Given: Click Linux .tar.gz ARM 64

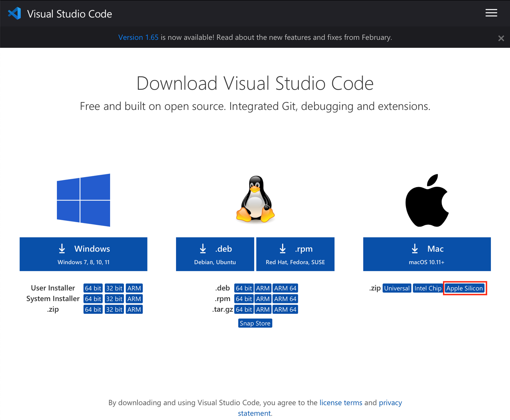Looking at the screenshot, I should pos(285,310).
